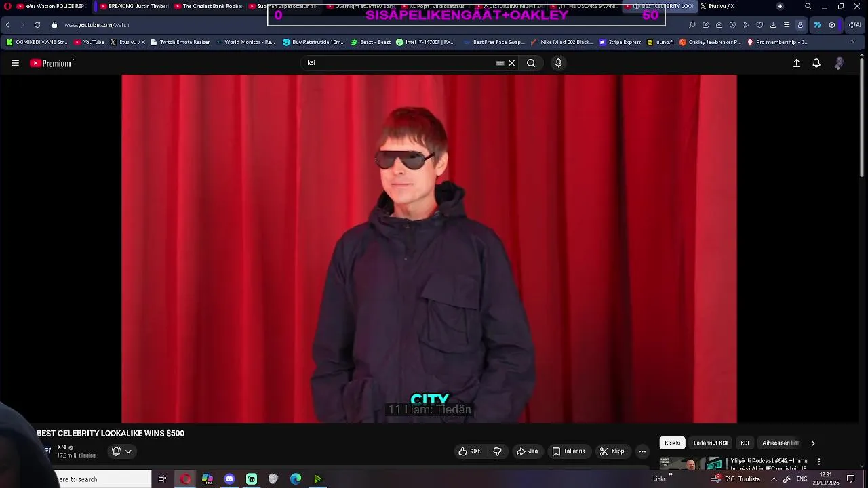Save the video with Tallenna button

click(568, 451)
